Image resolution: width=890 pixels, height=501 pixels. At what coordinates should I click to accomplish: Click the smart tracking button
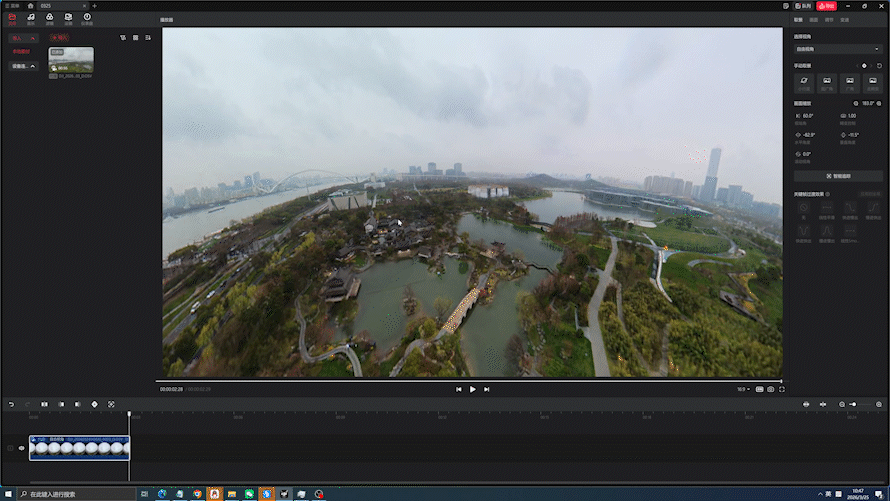pyautogui.click(x=836, y=176)
